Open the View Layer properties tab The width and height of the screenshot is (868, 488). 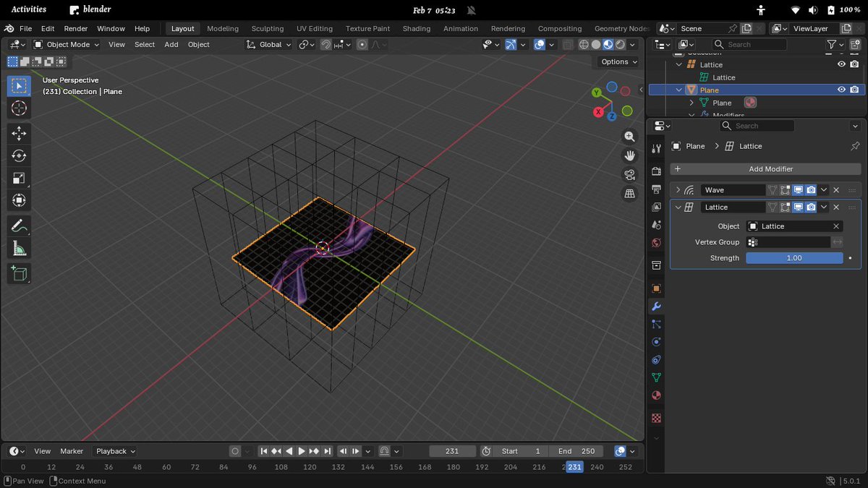[656, 207]
